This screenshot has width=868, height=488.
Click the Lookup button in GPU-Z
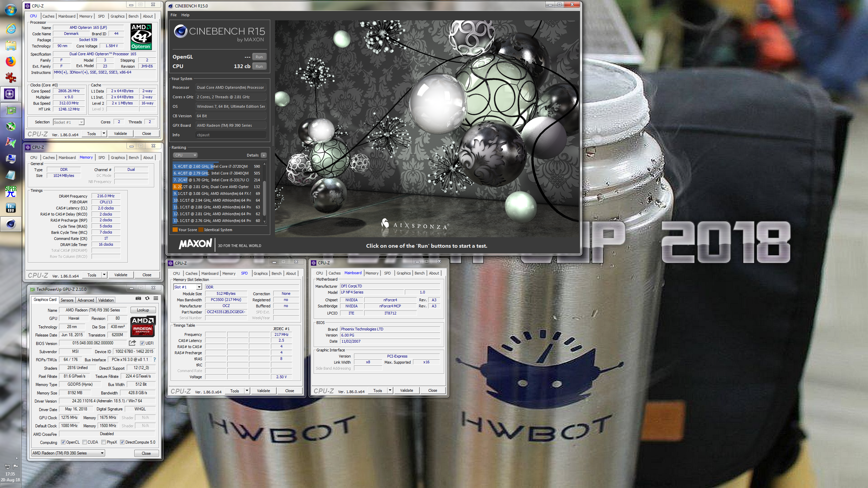click(x=143, y=310)
